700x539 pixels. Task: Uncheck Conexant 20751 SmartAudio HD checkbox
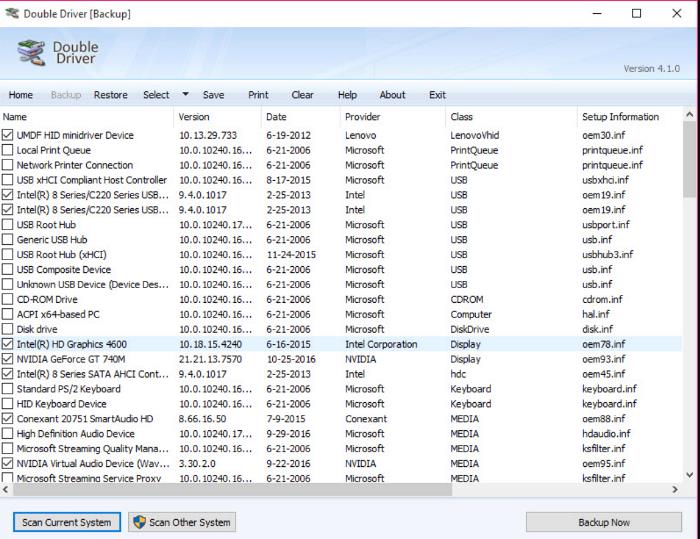[x=7, y=418]
